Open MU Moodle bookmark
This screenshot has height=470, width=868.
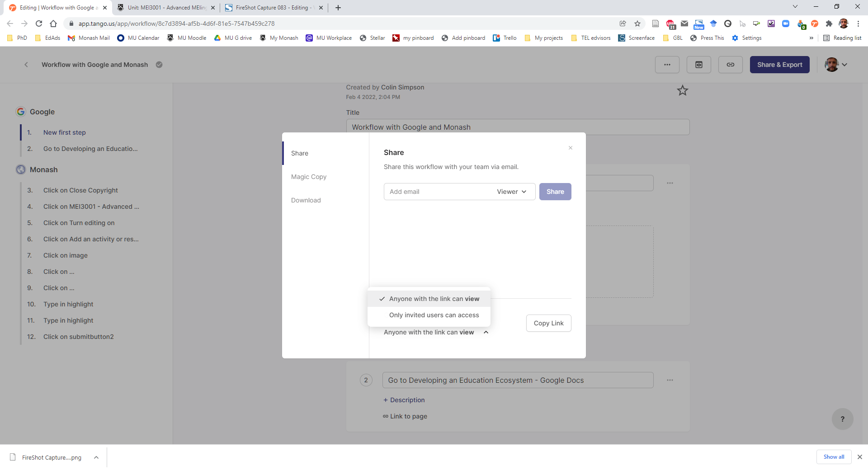tap(187, 38)
